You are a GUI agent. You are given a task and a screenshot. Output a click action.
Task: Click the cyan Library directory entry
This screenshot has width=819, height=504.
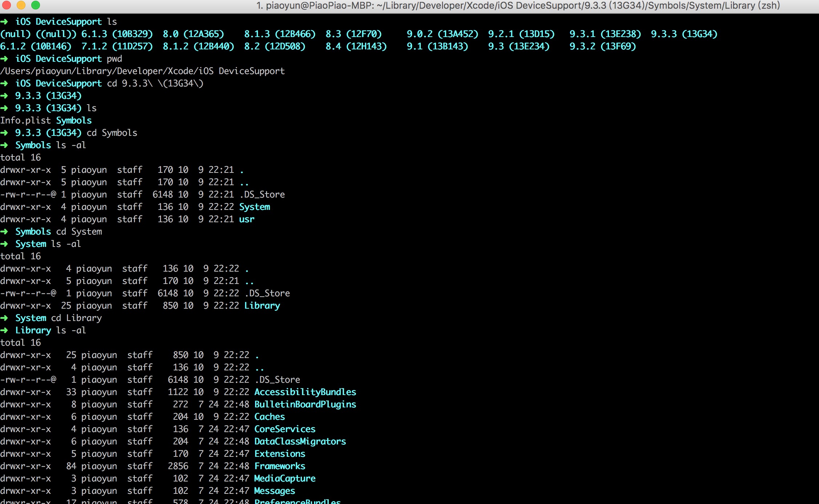pos(262,306)
